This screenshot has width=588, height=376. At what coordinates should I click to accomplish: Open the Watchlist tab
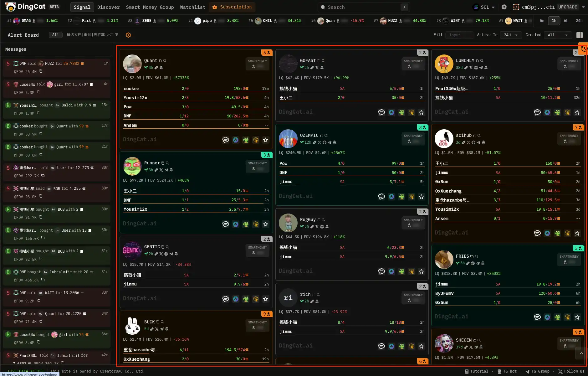point(193,7)
